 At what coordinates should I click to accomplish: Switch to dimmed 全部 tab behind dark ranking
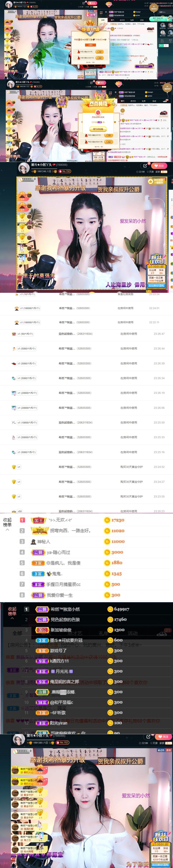point(17,633)
